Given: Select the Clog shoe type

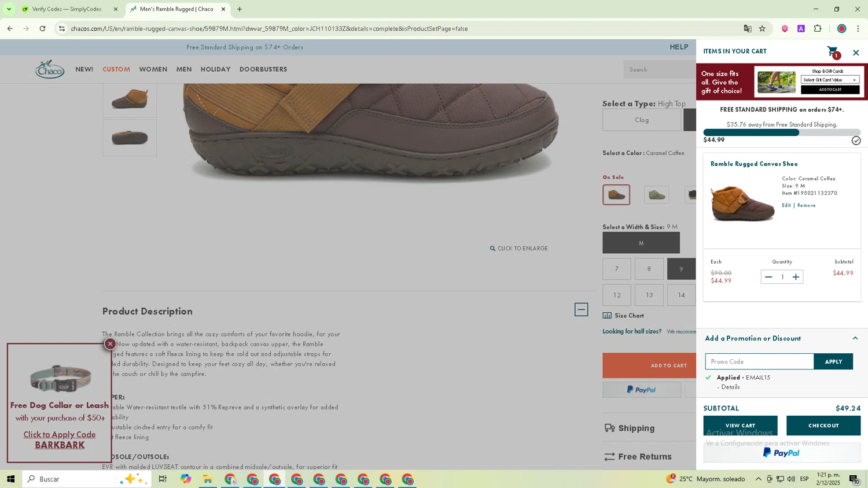Looking at the screenshot, I should pyautogui.click(x=642, y=120).
